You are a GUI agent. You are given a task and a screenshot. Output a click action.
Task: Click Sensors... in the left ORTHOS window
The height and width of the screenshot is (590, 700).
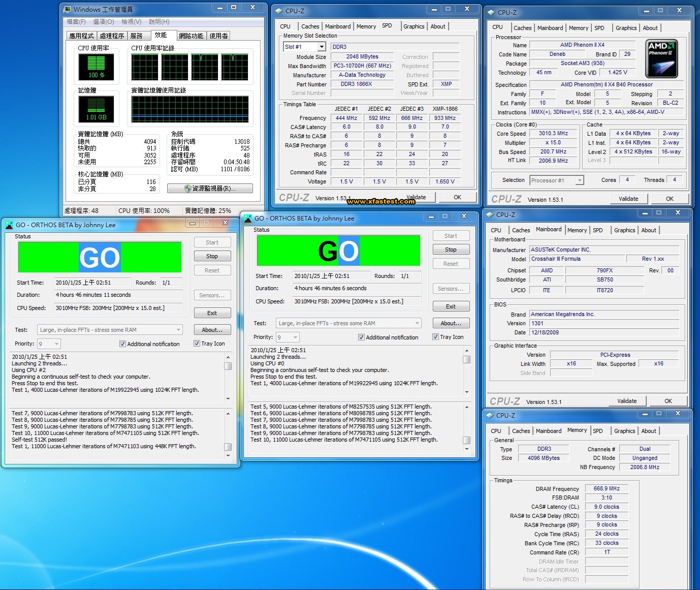pyautogui.click(x=212, y=295)
